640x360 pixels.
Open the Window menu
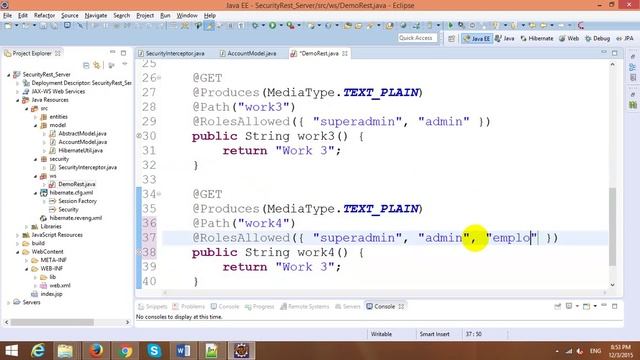[x=187, y=16]
